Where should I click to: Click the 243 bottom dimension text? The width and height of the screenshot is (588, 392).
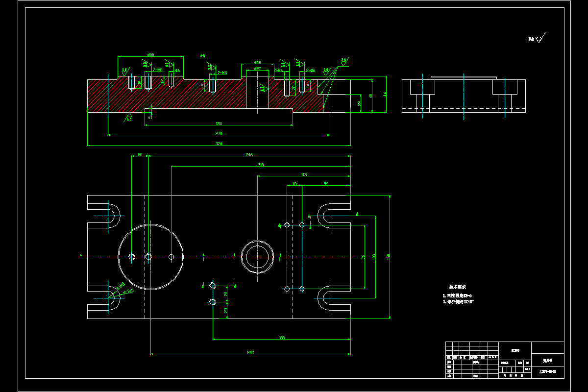[250, 352]
